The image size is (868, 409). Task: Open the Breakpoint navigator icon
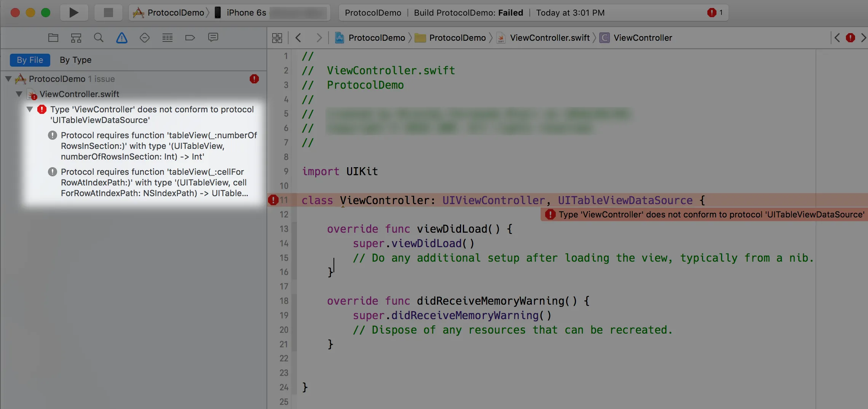[190, 38]
